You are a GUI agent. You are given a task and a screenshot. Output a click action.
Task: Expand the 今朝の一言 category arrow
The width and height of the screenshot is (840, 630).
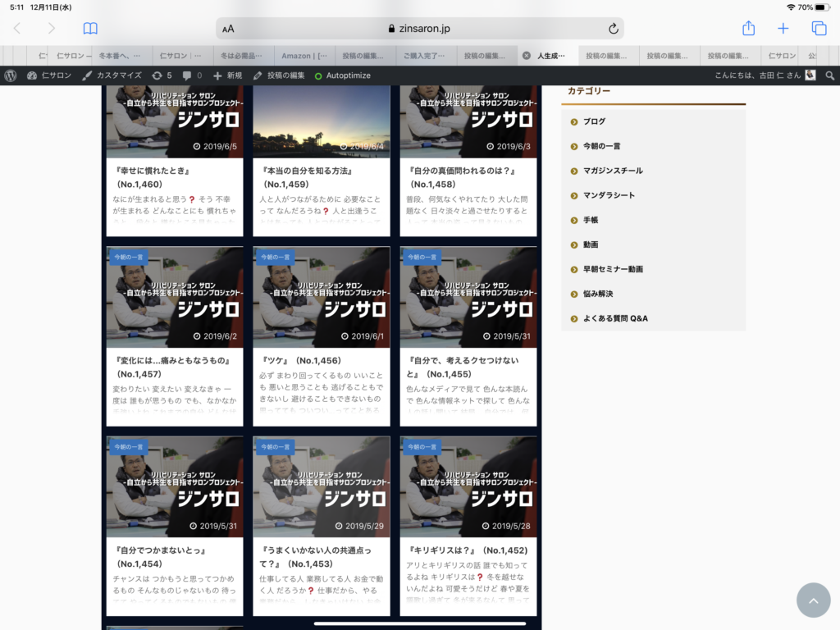573,145
